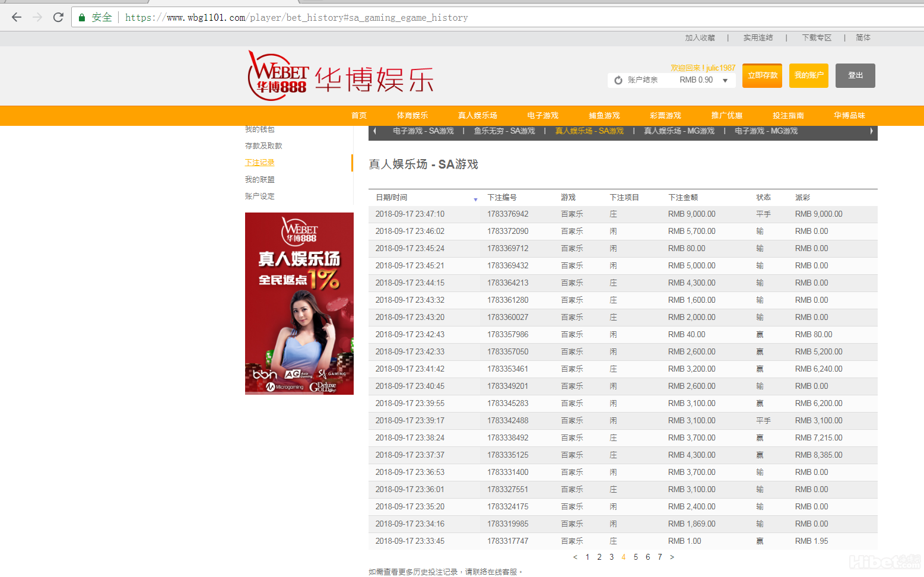The height and width of the screenshot is (577, 924).
Task: Open 我的账户 account button
Action: coord(808,75)
